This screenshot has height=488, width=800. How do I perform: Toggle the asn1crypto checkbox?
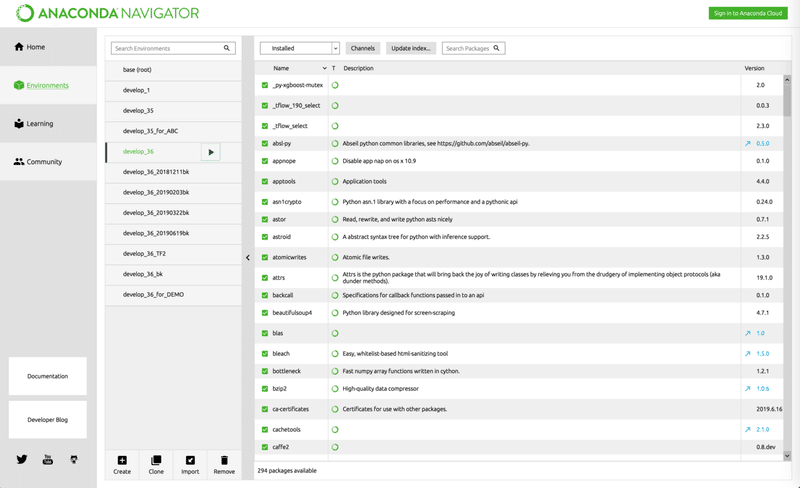click(x=265, y=202)
